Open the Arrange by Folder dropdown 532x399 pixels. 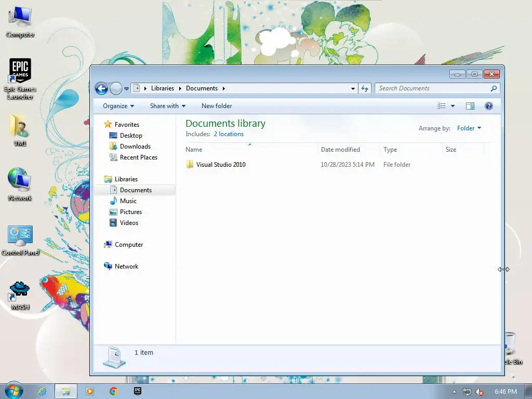[469, 128]
